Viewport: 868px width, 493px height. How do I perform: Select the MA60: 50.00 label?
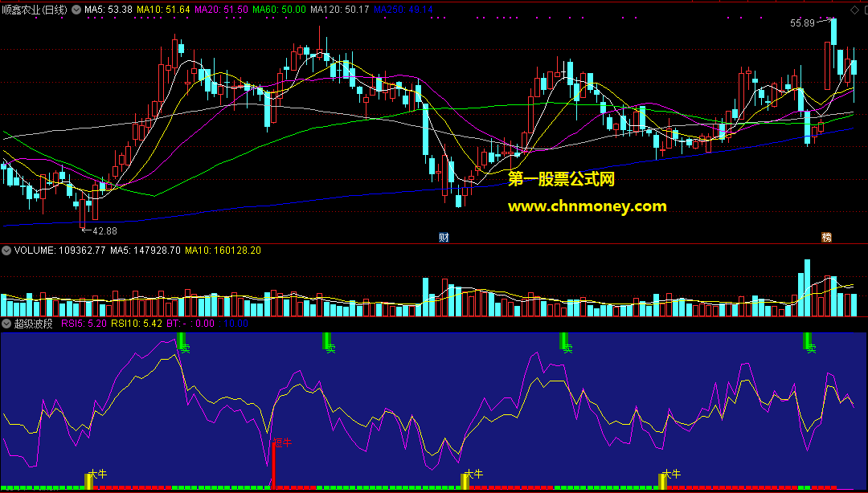coord(279,10)
